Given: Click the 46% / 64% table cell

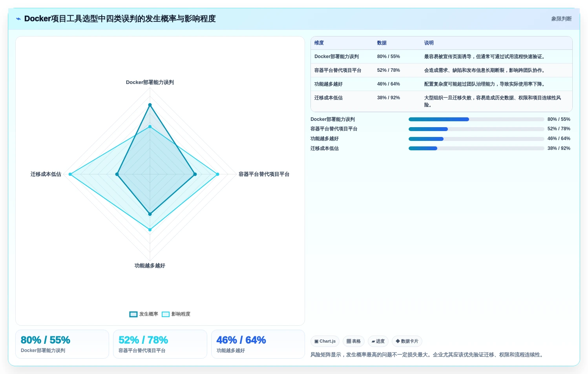Looking at the screenshot, I should pyautogui.click(x=389, y=84).
